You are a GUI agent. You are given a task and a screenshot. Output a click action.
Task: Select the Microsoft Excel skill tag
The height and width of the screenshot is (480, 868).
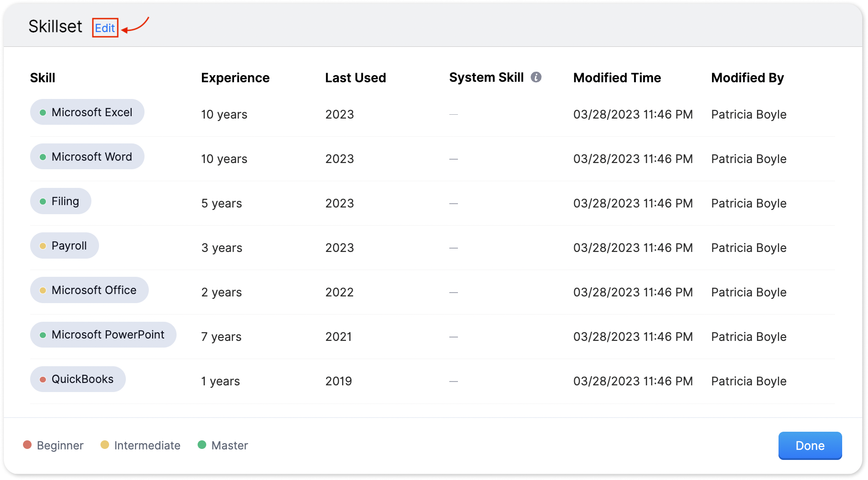[87, 112]
